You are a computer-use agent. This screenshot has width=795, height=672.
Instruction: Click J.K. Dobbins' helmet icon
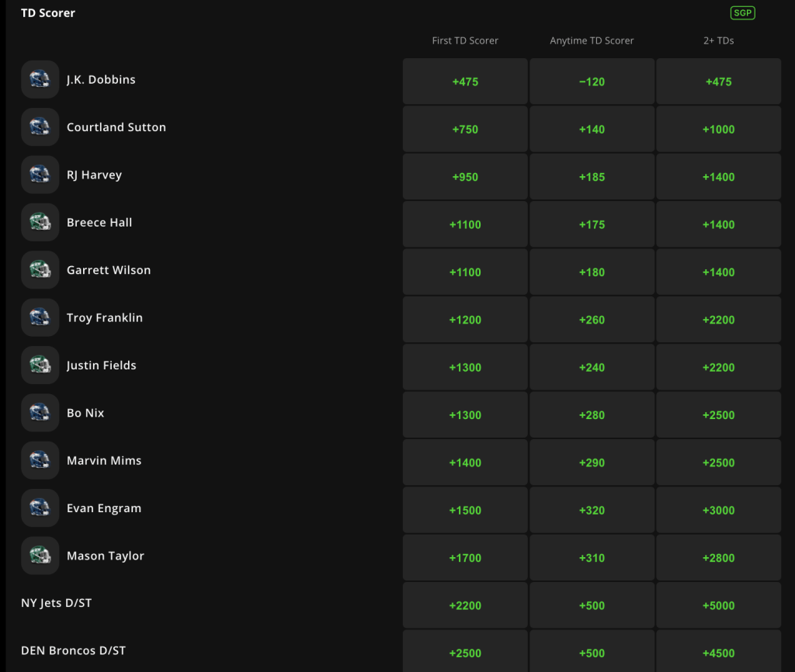[40, 80]
